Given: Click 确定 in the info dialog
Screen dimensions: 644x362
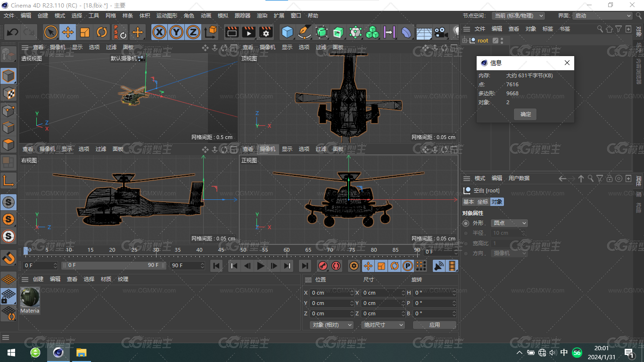Looking at the screenshot, I should pyautogui.click(x=526, y=114).
